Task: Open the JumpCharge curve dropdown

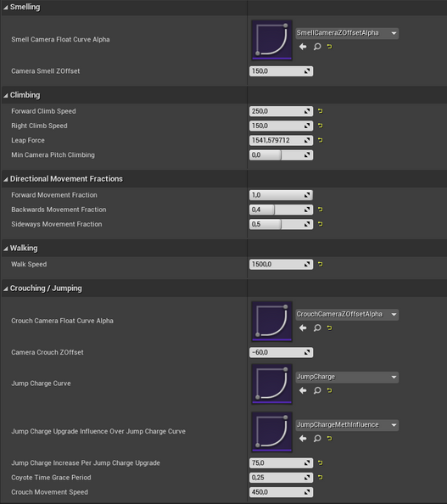Action: [x=347, y=377]
